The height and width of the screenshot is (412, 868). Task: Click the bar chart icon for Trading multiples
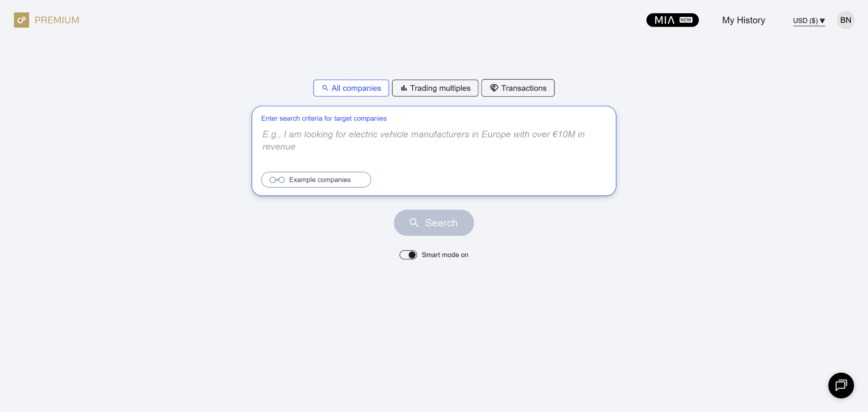coord(404,88)
